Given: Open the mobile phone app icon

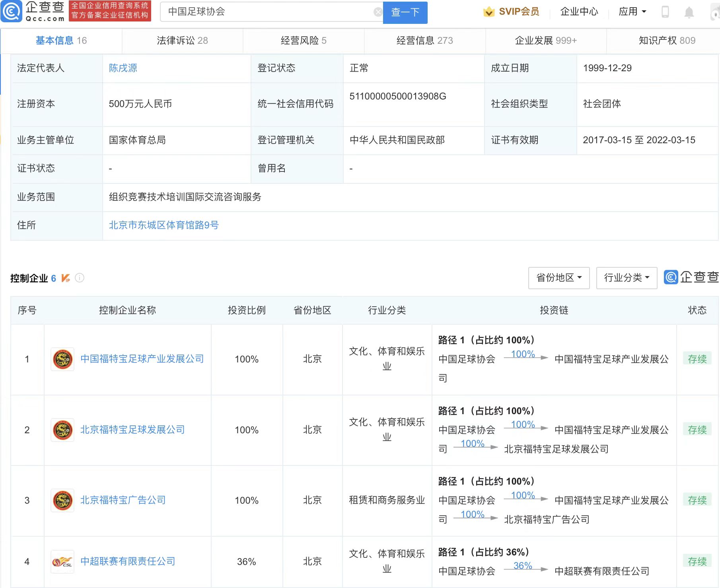Looking at the screenshot, I should (x=665, y=12).
